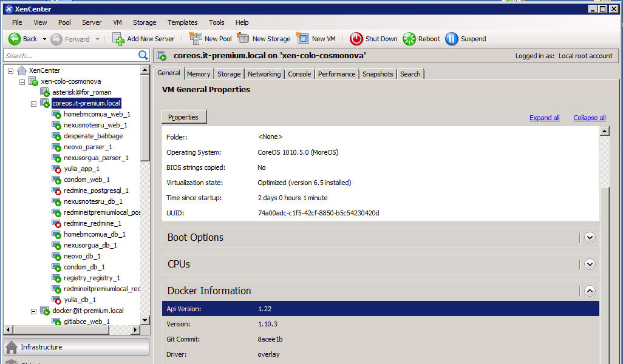Collapse the coreos.it-premium.local tree node
The width and height of the screenshot is (623, 364).
[34, 104]
